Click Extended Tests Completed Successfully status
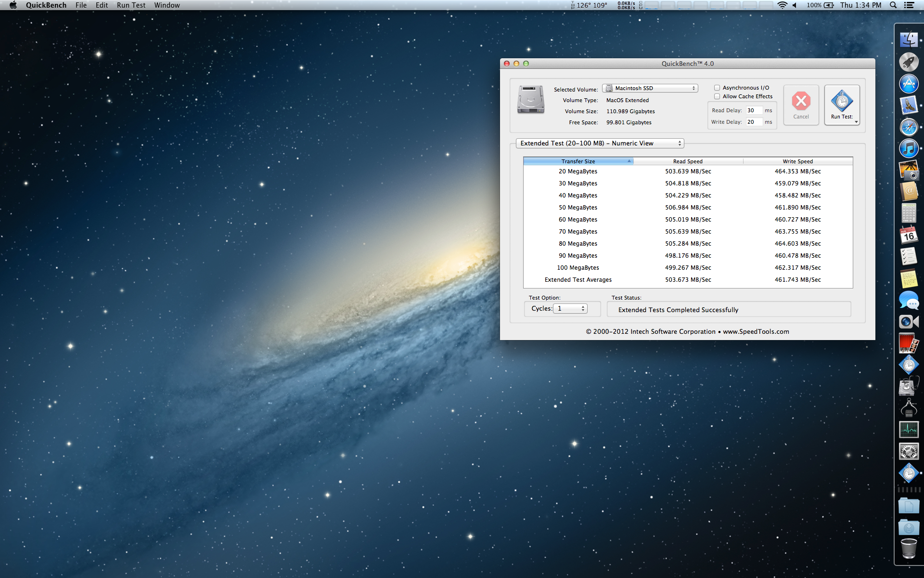 [x=678, y=310]
